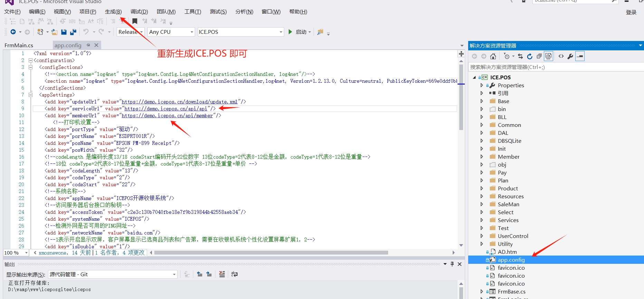
Task: Toggle Show All Files in Solution Explorer
Action: point(548,56)
